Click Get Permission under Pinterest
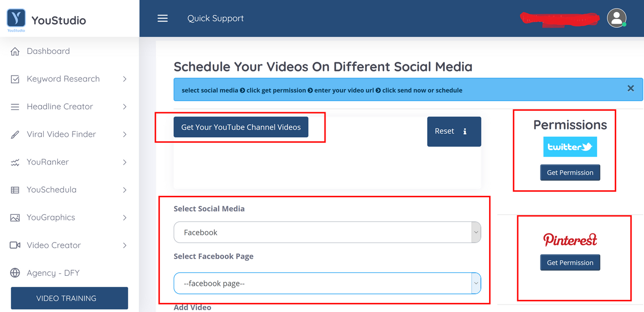Image resolution: width=644 pixels, height=312 pixels. point(570,263)
